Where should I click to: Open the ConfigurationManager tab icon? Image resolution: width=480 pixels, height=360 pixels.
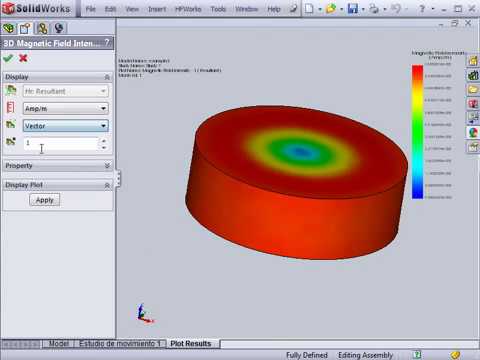[x=42, y=28]
